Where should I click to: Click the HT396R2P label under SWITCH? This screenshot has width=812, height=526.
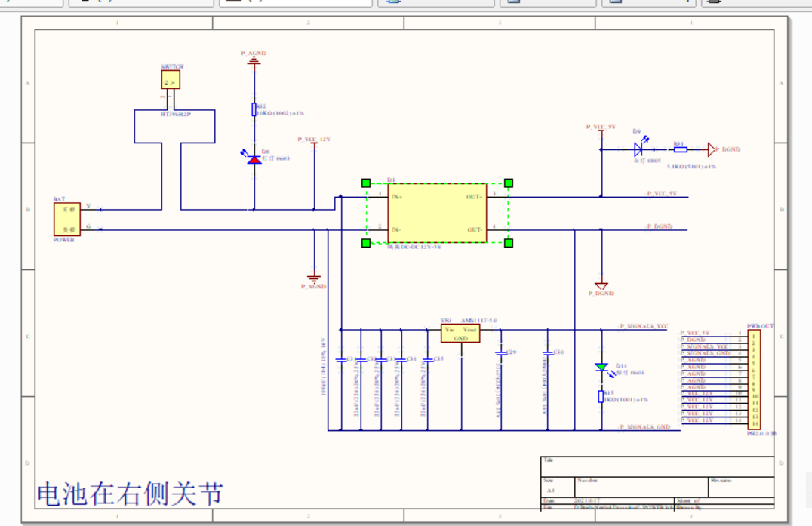pyautogui.click(x=176, y=114)
